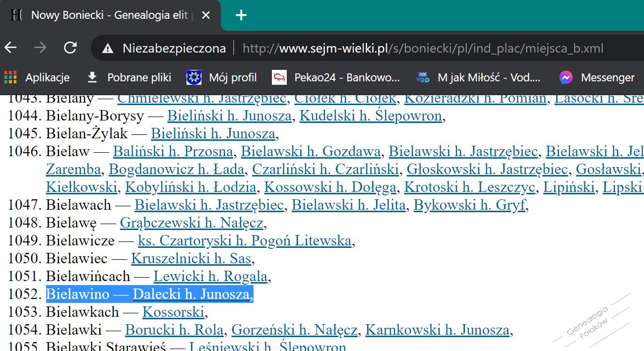Click the place name Bielawino
Screen dimensions: 644x351
pos(77,294)
